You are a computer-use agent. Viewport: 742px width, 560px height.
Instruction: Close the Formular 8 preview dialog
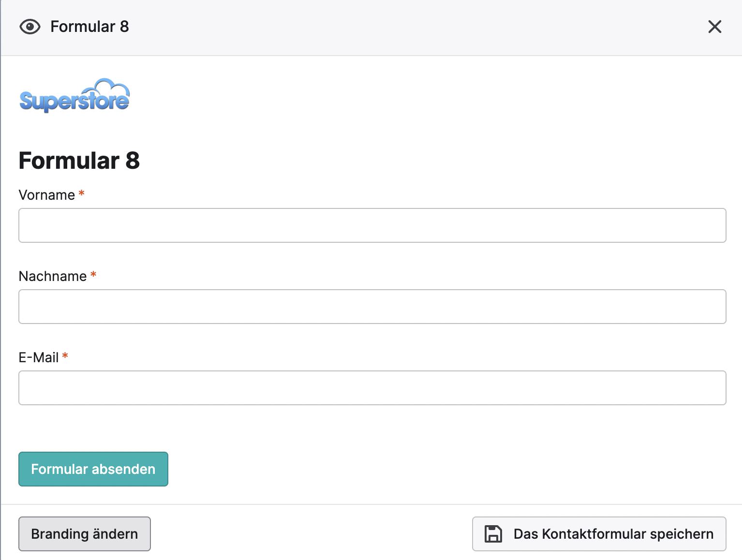coord(714,27)
